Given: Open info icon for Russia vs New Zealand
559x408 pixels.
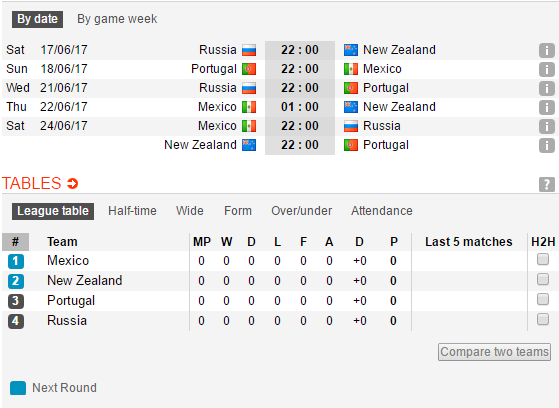Looking at the screenshot, I should click(x=547, y=50).
